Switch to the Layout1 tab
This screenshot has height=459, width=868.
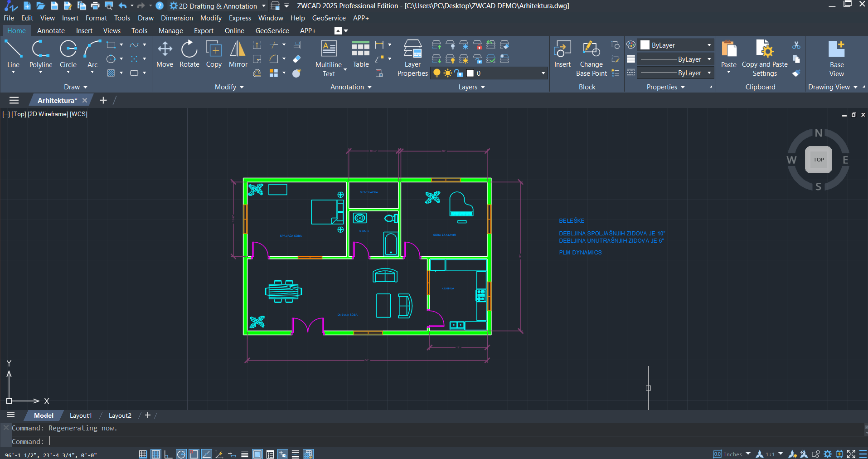pos(81,415)
